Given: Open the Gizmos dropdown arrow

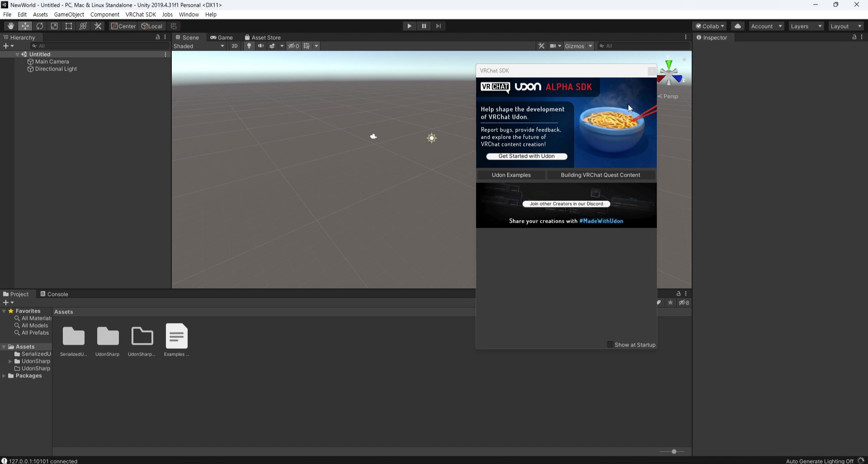Looking at the screenshot, I should [x=590, y=46].
